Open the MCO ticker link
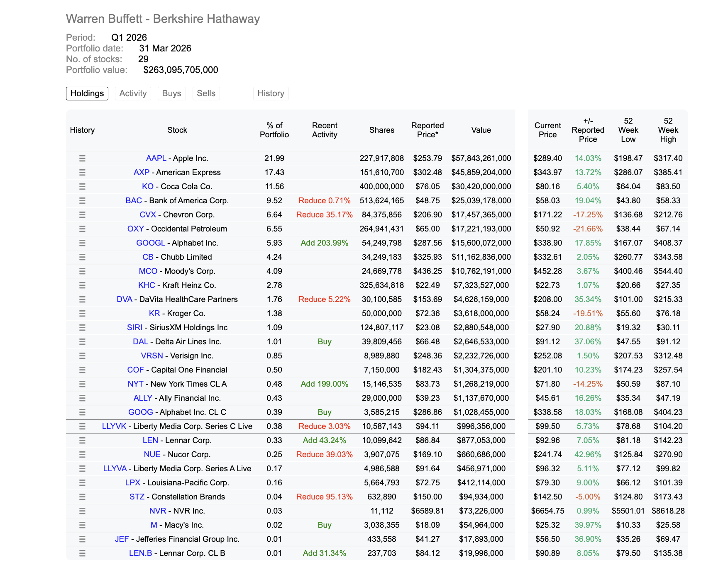The image size is (728, 565). click(148, 271)
